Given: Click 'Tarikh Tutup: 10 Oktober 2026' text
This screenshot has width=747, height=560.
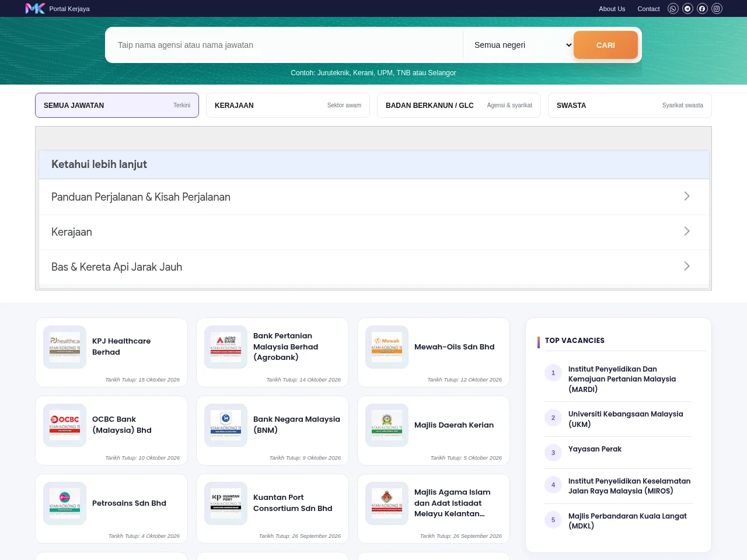Looking at the screenshot, I should pyautogui.click(x=142, y=458).
